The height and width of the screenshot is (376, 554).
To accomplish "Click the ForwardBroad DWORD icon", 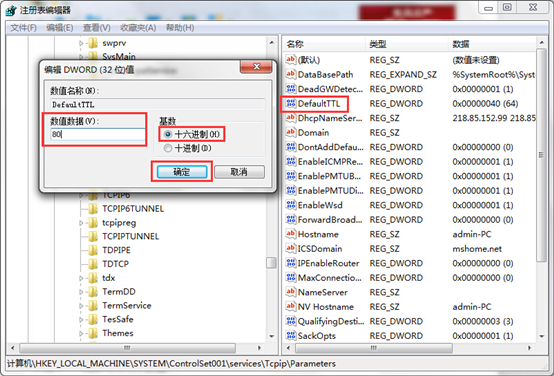I will pos(290,219).
